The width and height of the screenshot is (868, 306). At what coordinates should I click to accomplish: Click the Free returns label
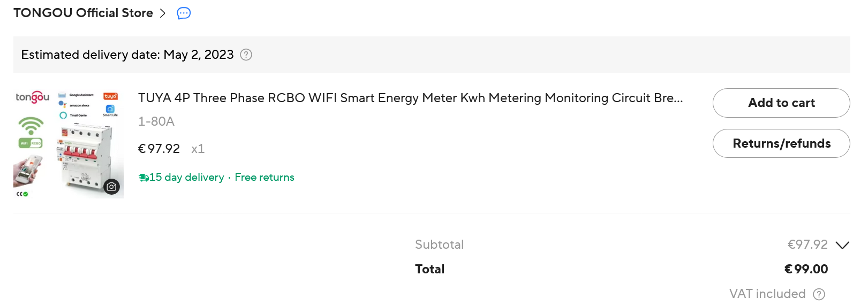[x=265, y=178]
